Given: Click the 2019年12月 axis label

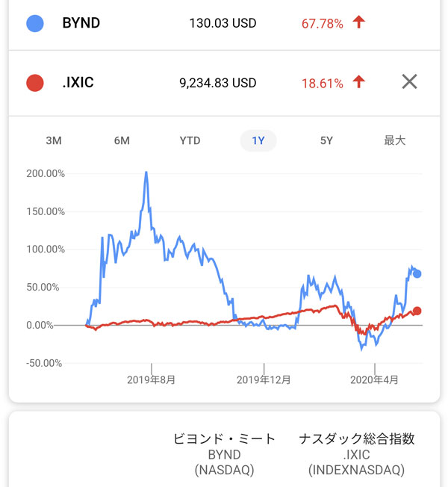Looking at the screenshot, I should click(264, 380).
